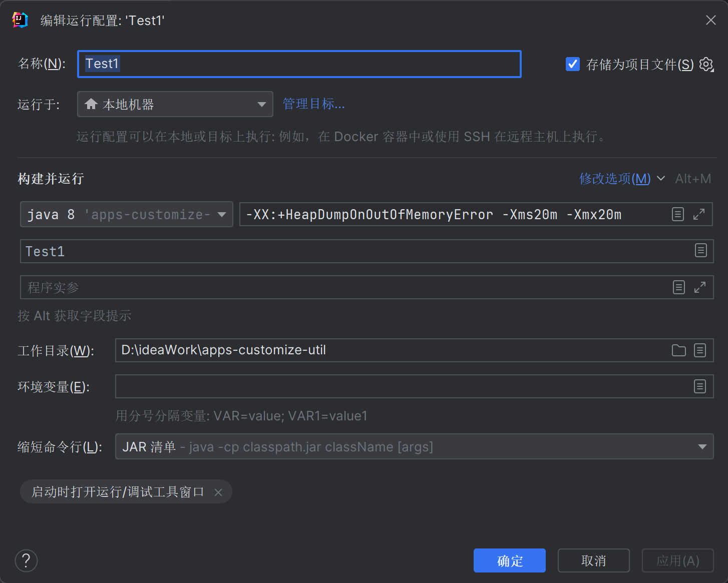Image resolution: width=728 pixels, height=583 pixels.
Task: Click the 环境变量(E) label
Action: click(x=54, y=387)
